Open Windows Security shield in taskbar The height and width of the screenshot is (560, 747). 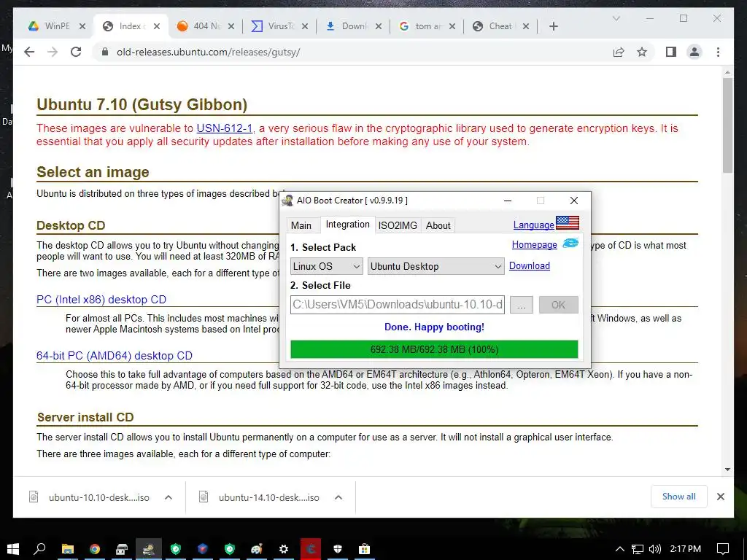[338, 549]
